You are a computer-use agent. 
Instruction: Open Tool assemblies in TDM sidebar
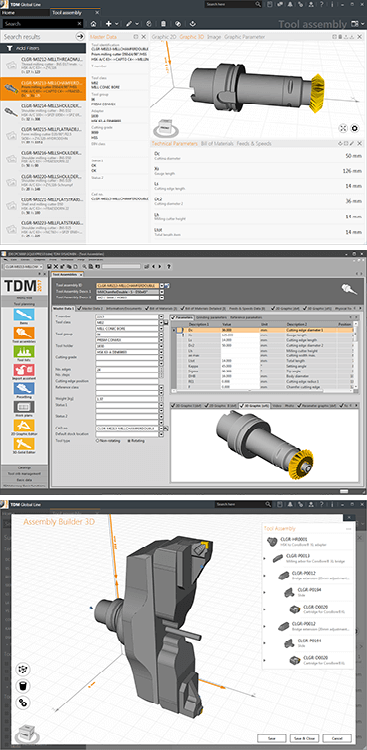coord(24,336)
